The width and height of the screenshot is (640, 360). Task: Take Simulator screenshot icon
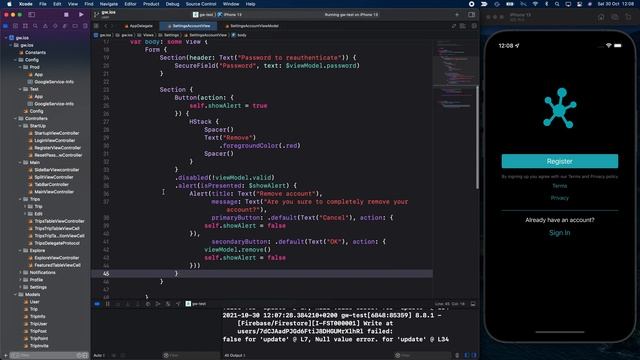tap(614, 17)
